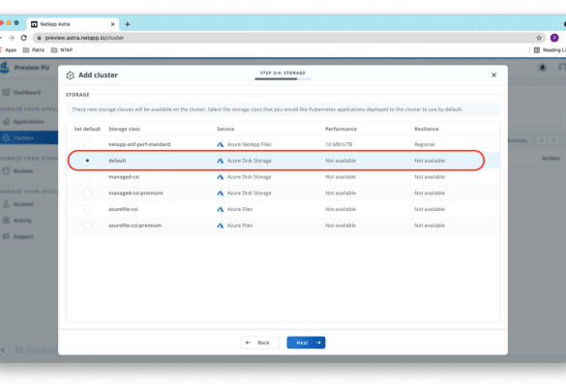The width and height of the screenshot is (566, 392).
Task: Select the netapp-anf-perf-standard radio button
Action: pos(87,144)
